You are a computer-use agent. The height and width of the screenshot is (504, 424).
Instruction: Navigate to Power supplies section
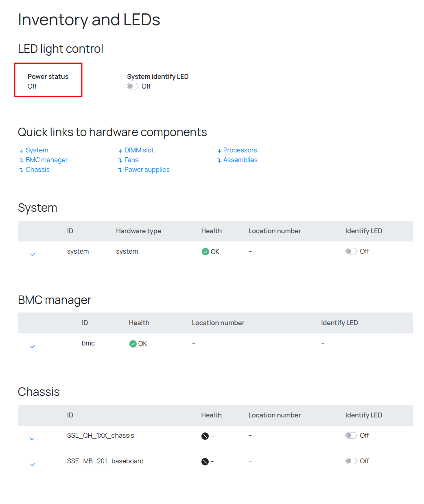coord(147,169)
